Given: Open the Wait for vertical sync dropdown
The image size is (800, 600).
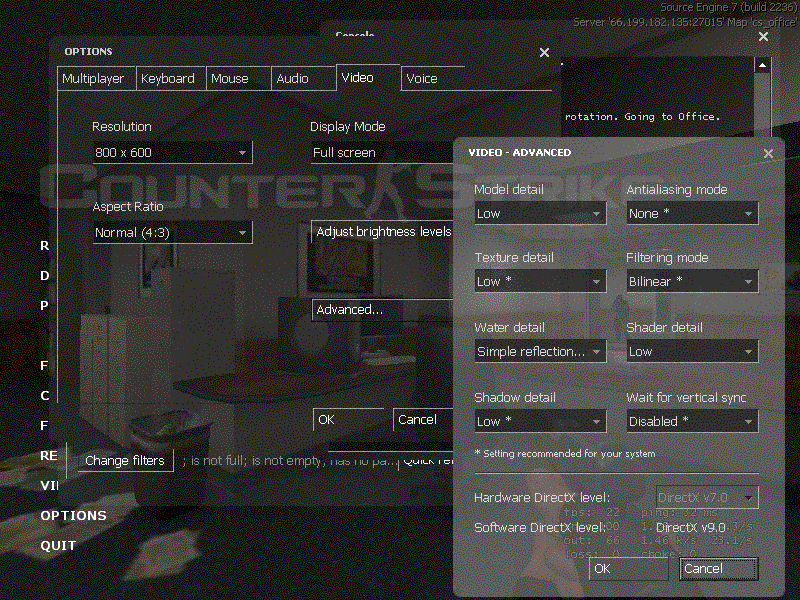Looking at the screenshot, I should click(x=692, y=421).
